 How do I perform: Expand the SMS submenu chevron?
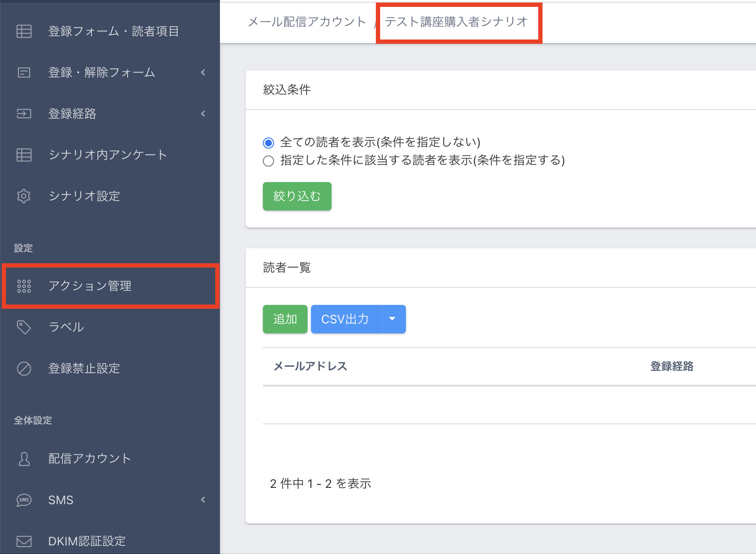click(x=203, y=500)
